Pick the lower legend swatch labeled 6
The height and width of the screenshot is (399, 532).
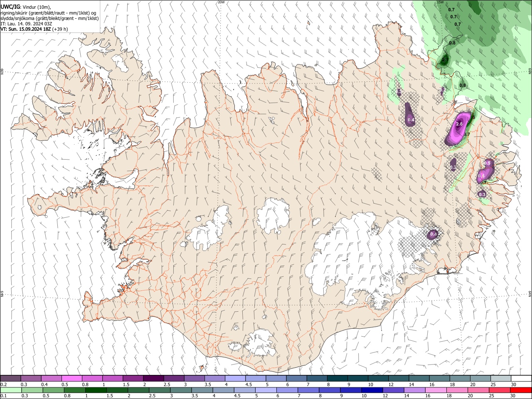[x=287, y=390]
